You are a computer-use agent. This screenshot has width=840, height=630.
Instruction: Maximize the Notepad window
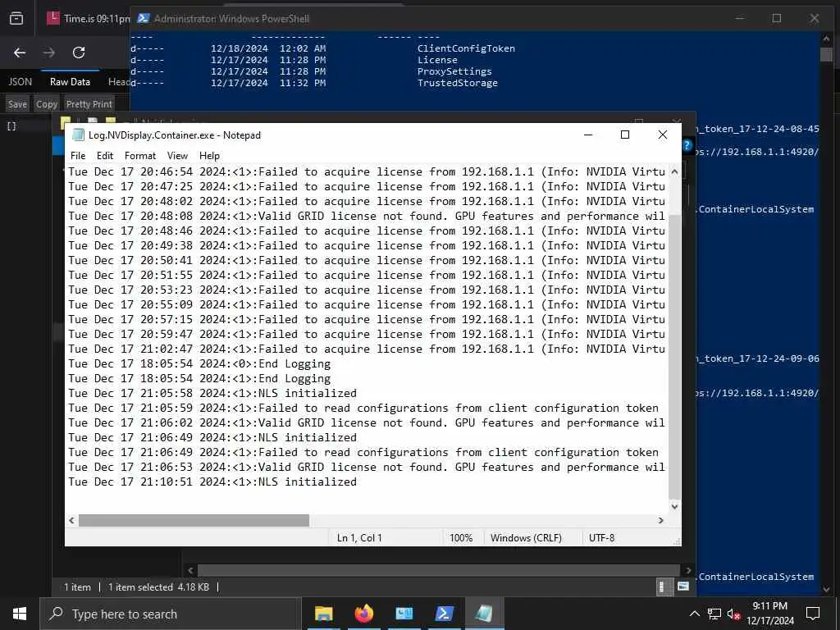[x=624, y=135]
